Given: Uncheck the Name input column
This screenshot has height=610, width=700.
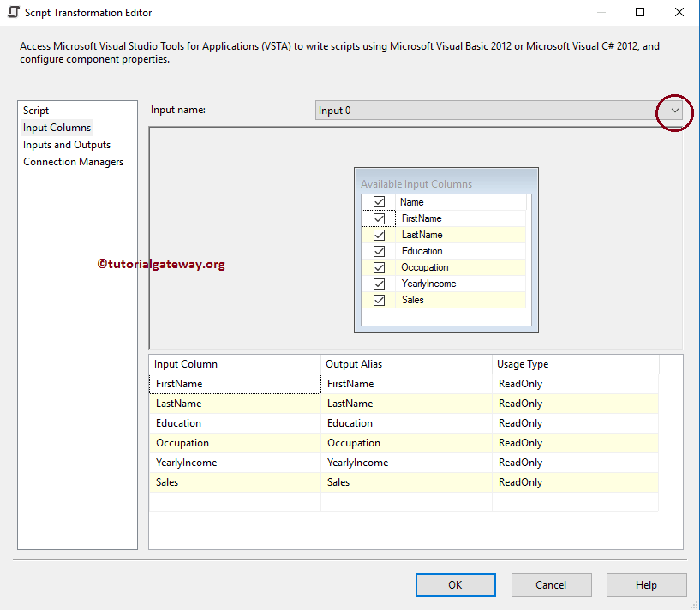Looking at the screenshot, I should coord(379,201).
